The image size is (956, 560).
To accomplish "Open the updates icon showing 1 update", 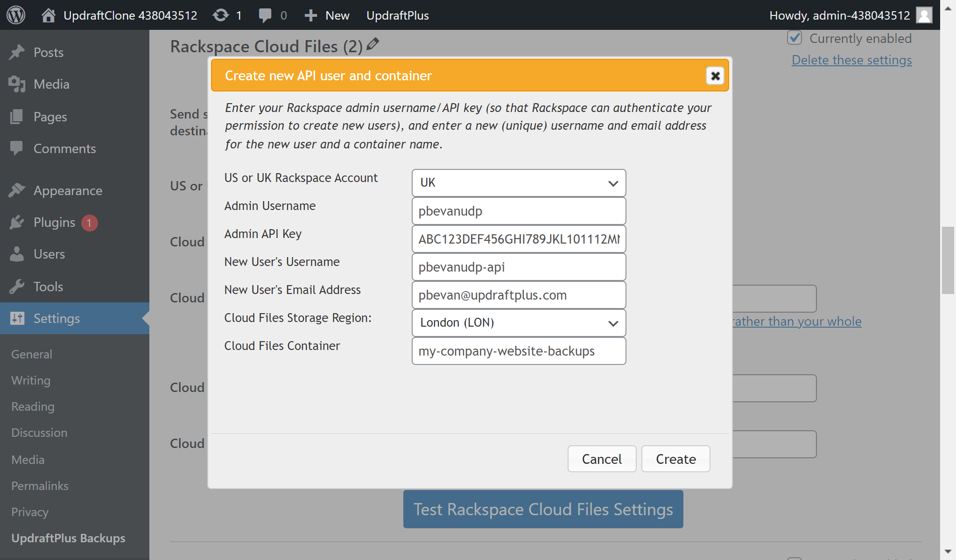I will pos(220,15).
